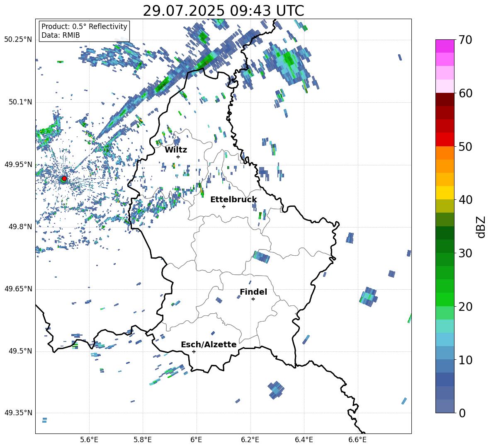
Task: Click the blue echo blob south of border near 6.3°E
Action: 276,390
